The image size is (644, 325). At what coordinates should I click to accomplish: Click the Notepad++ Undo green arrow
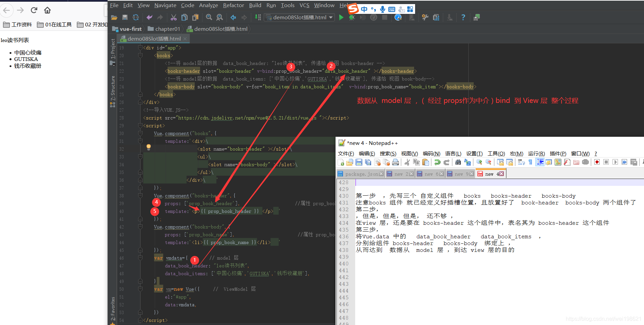tap(437, 162)
